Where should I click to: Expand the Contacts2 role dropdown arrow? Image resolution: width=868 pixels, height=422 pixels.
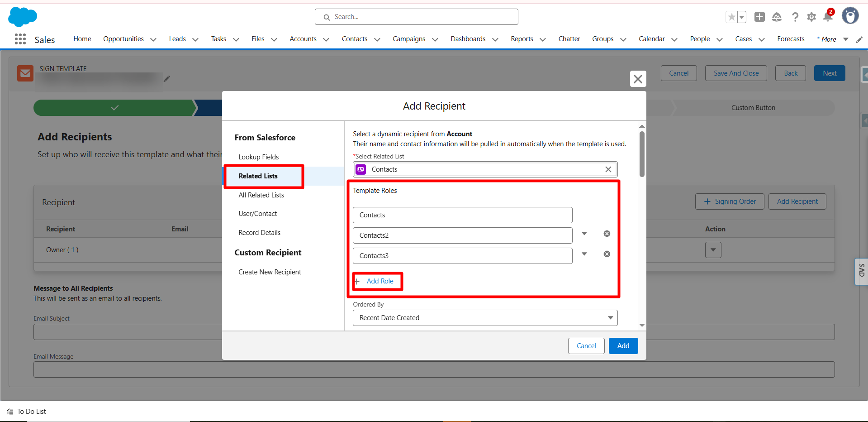point(584,234)
